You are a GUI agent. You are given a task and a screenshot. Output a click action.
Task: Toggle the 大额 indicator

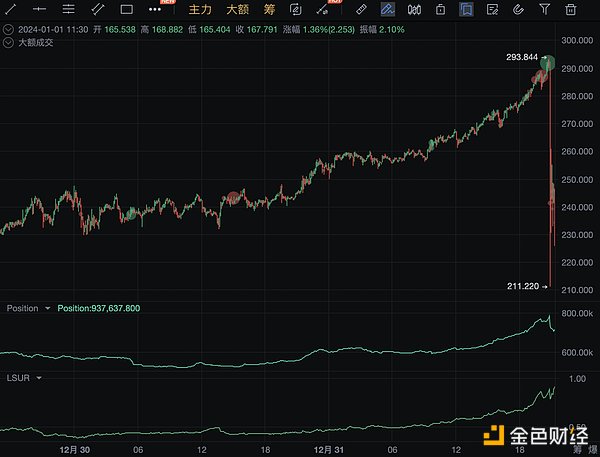coord(235,9)
